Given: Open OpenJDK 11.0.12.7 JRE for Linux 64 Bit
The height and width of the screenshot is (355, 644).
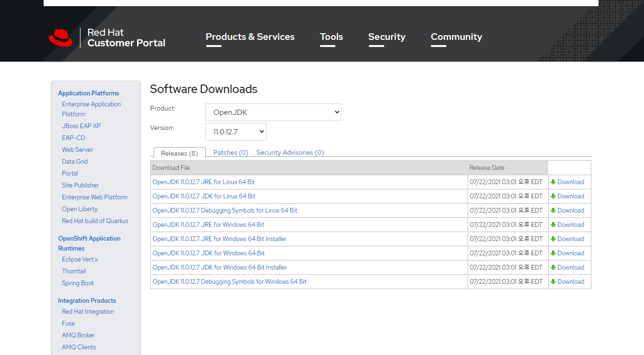Looking at the screenshot, I should (x=204, y=182).
